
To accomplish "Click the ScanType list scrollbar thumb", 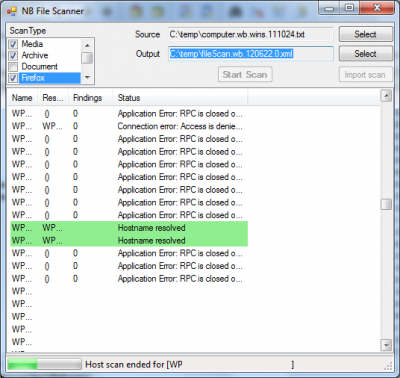I will [87, 58].
